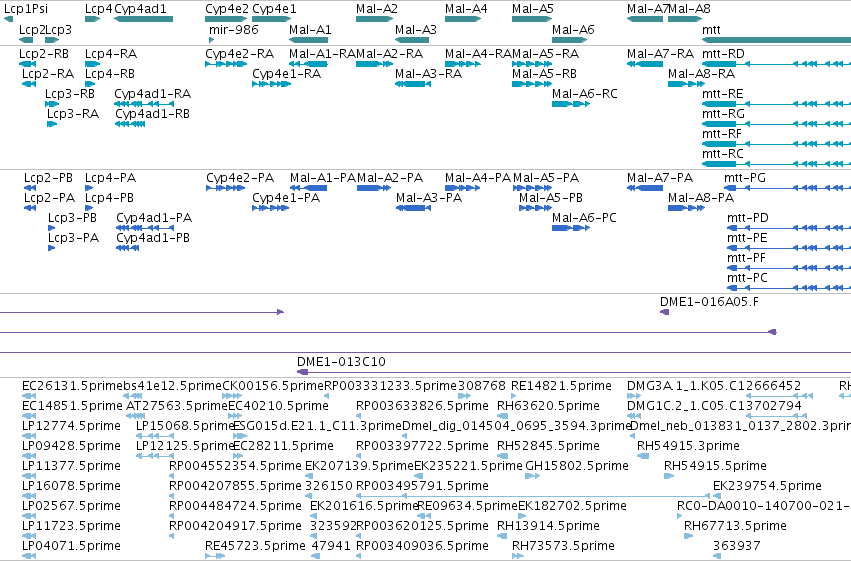851x561 pixels.
Task: Select the Cyp4e2-RA transcript label
Action: (x=239, y=54)
